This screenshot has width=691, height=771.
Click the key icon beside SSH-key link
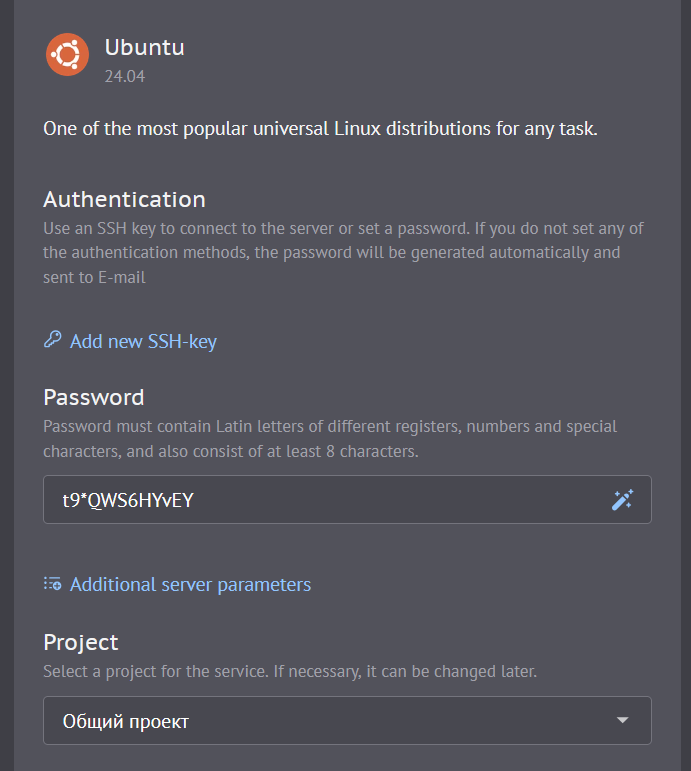(53, 341)
